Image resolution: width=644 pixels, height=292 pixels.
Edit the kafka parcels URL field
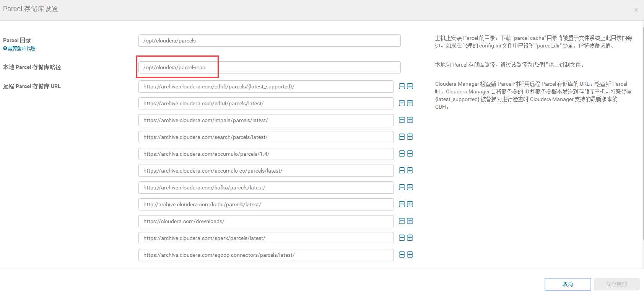point(266,188)
